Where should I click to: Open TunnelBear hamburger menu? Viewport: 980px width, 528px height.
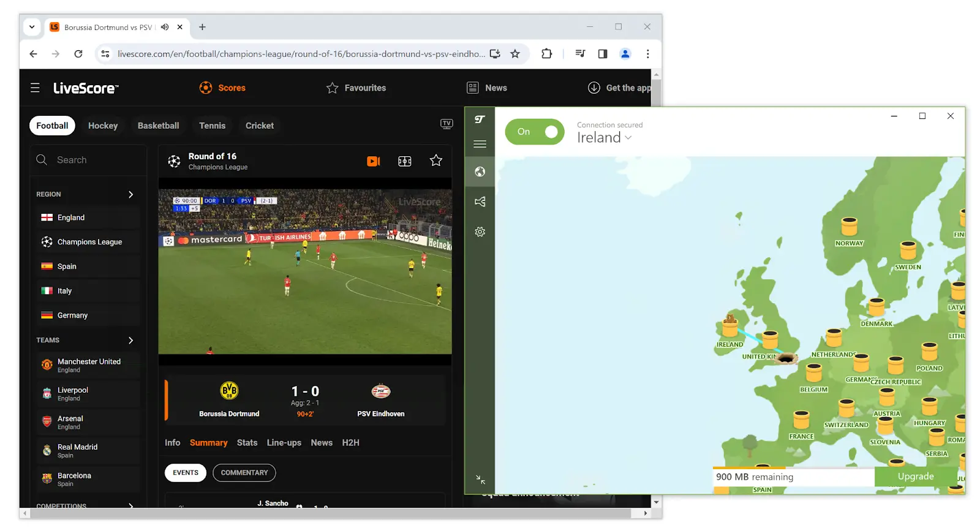pos(480,144)
